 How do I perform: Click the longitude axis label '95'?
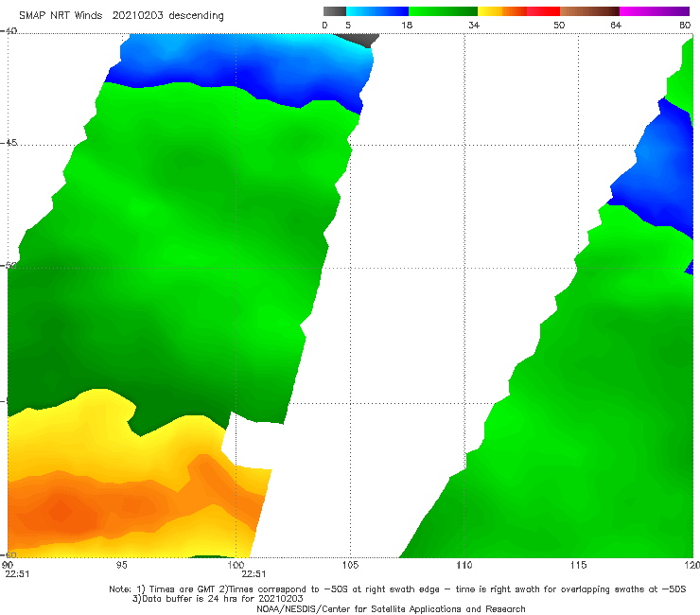121,565
